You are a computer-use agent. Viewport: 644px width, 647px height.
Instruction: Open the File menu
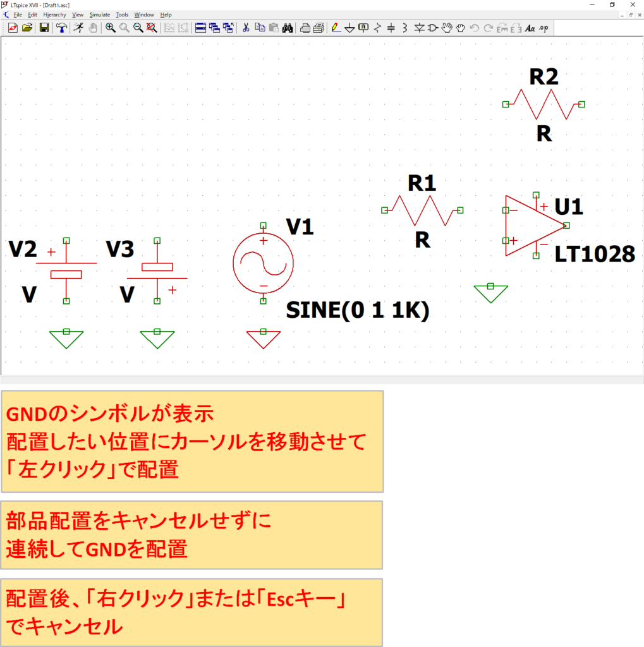click(18, 15)
